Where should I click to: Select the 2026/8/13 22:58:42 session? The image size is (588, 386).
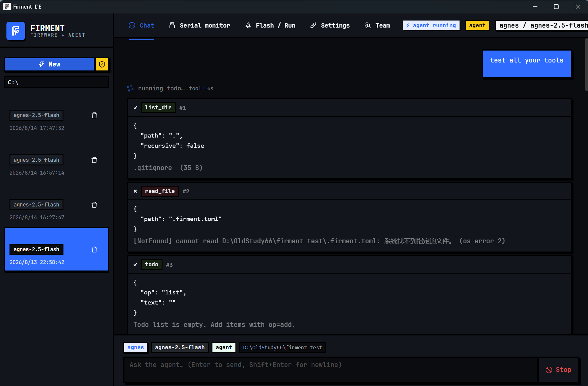(56, 249)
